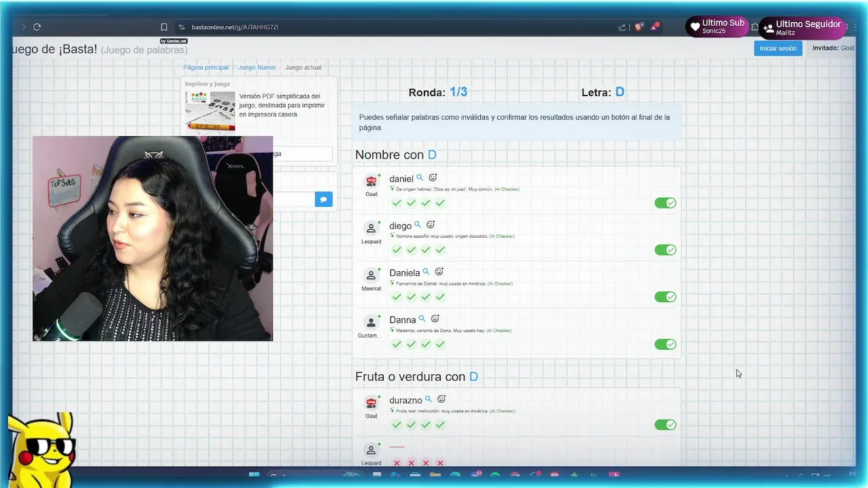Viewport: 868px width, 488px height.
Task: Click the Gustam... avatar in the Danna row
Action: pyautogui.click(x=371, y=323)
